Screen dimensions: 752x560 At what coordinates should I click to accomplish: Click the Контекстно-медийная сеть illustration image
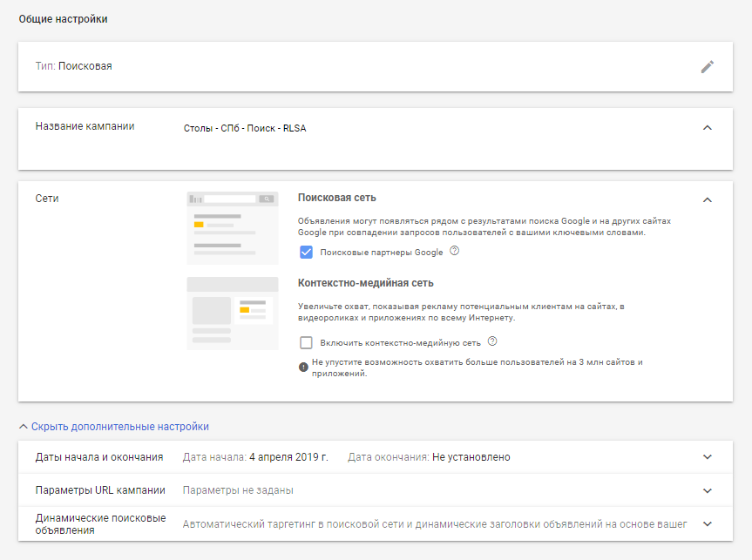click(233, 314)
